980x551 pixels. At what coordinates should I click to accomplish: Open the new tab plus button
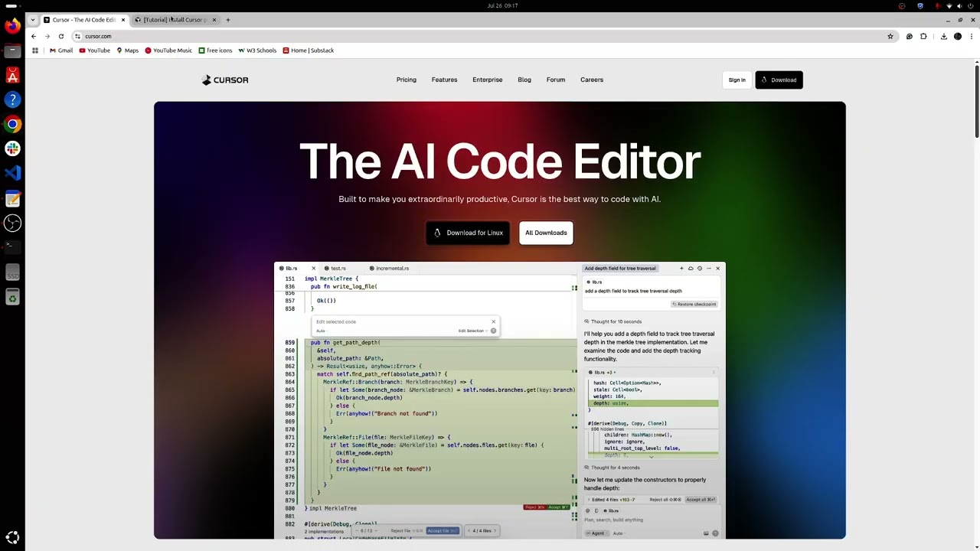(x=227, y=20)
